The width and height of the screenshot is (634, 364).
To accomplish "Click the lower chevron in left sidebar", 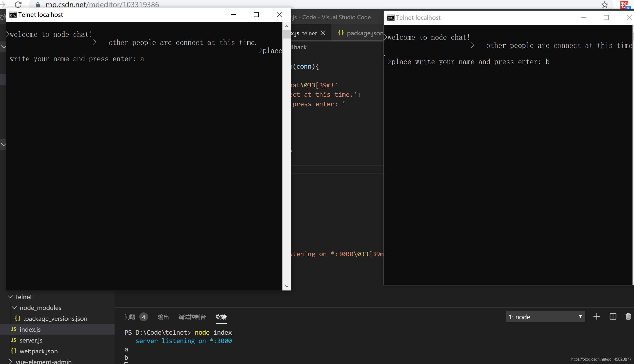I will 3,145.
